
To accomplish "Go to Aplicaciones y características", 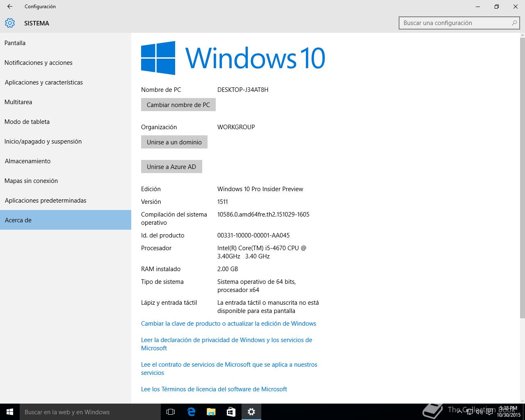I will click(66, 82).
